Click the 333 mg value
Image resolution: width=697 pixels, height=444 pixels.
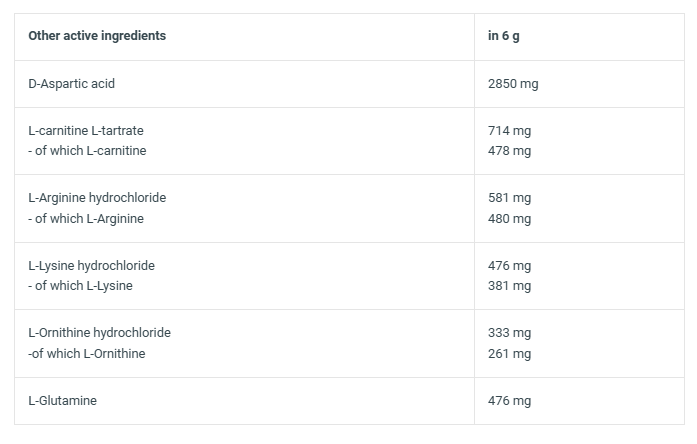[x=509, y=333]
